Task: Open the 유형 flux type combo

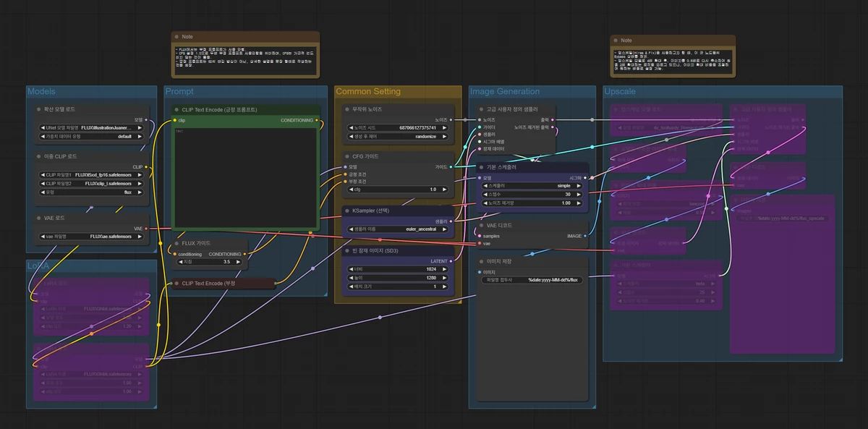Action: tap(91, 192)
